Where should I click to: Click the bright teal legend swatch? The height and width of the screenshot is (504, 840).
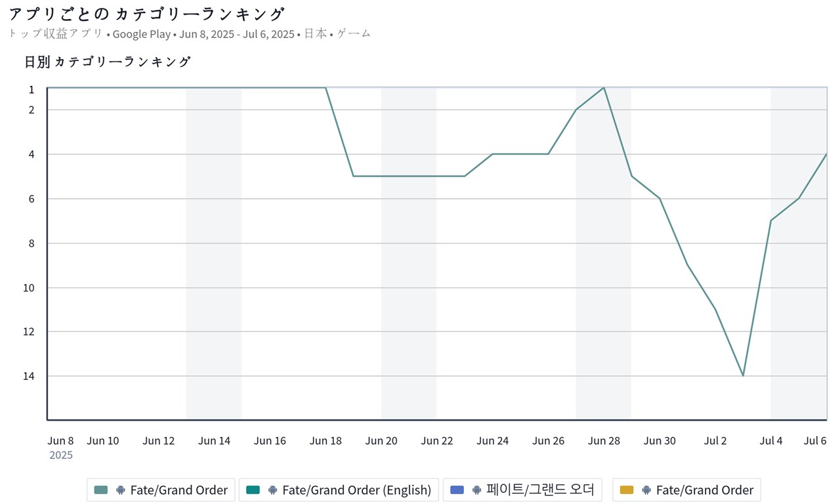coord(253,490)
